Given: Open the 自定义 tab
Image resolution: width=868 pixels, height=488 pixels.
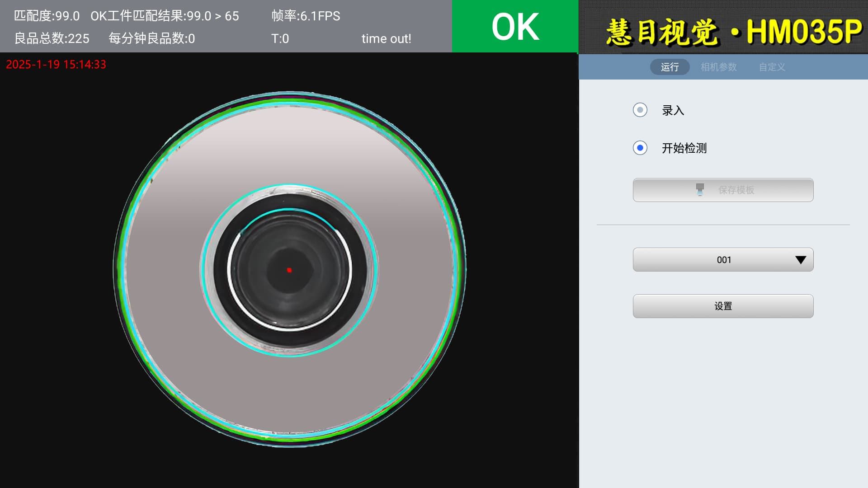Looking at the screenshot, I should point(772,67).
